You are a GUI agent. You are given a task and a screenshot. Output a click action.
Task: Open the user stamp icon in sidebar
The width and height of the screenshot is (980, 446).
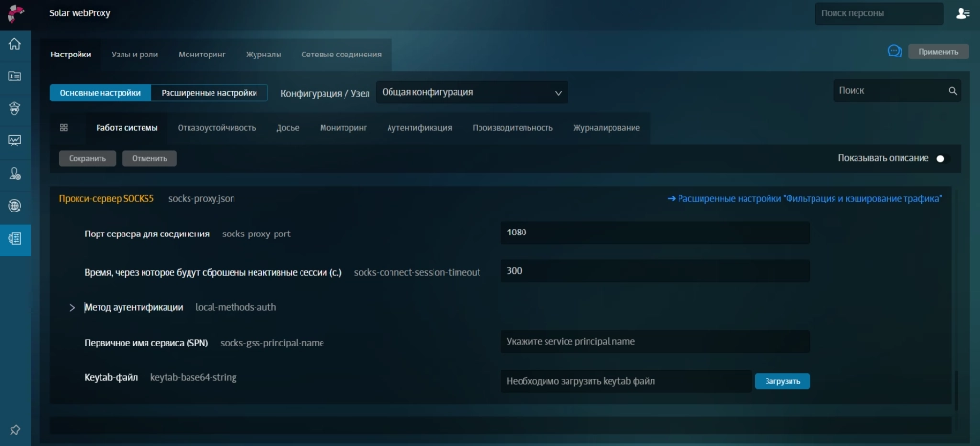[x=14, y=173]
